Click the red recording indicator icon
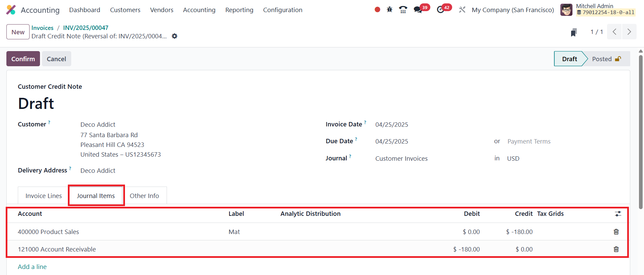Viewport: 644px width, 275px height. click(377, 10)
